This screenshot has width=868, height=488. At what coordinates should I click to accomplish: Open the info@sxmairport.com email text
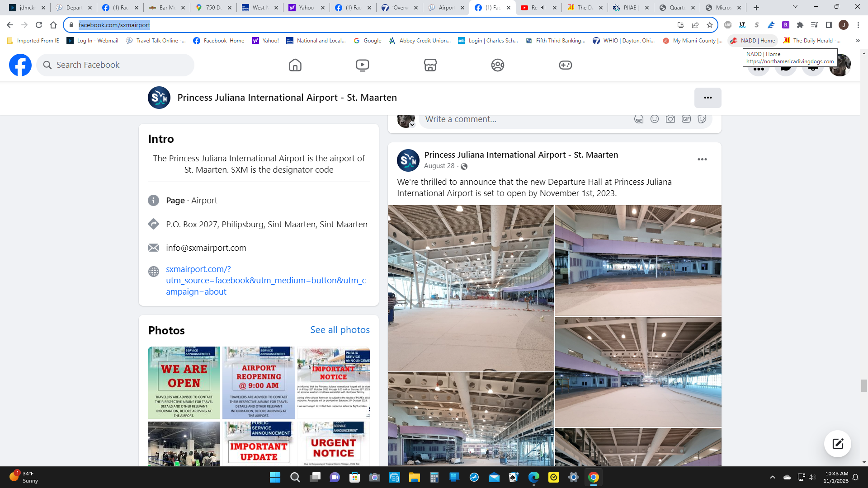coord(206,248)
